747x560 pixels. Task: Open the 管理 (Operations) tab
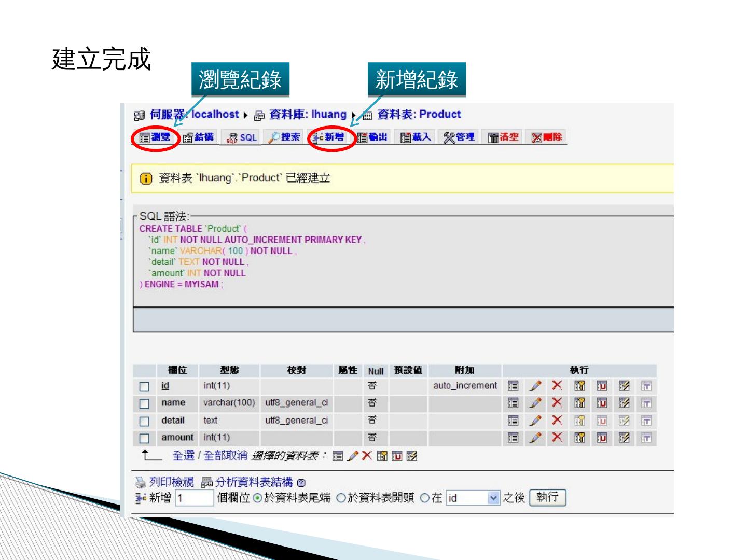(x=459, y=137)
